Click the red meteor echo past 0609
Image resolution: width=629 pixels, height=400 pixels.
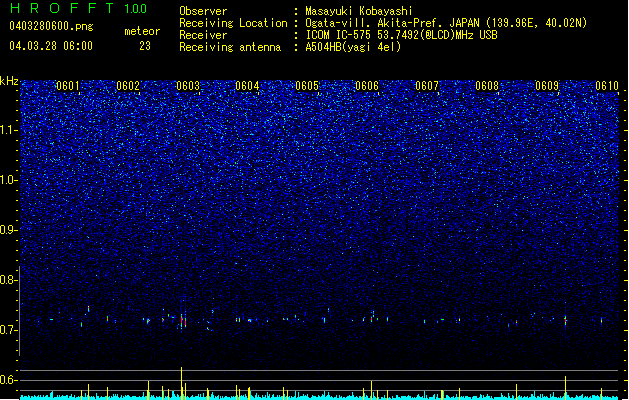(566, 321)
